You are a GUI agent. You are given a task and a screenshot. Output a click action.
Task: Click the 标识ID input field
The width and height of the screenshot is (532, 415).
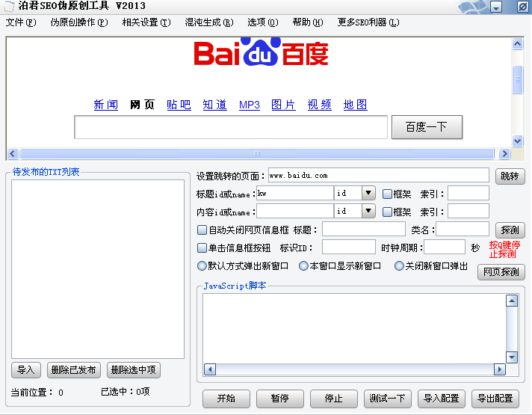[x=349, y=247]
